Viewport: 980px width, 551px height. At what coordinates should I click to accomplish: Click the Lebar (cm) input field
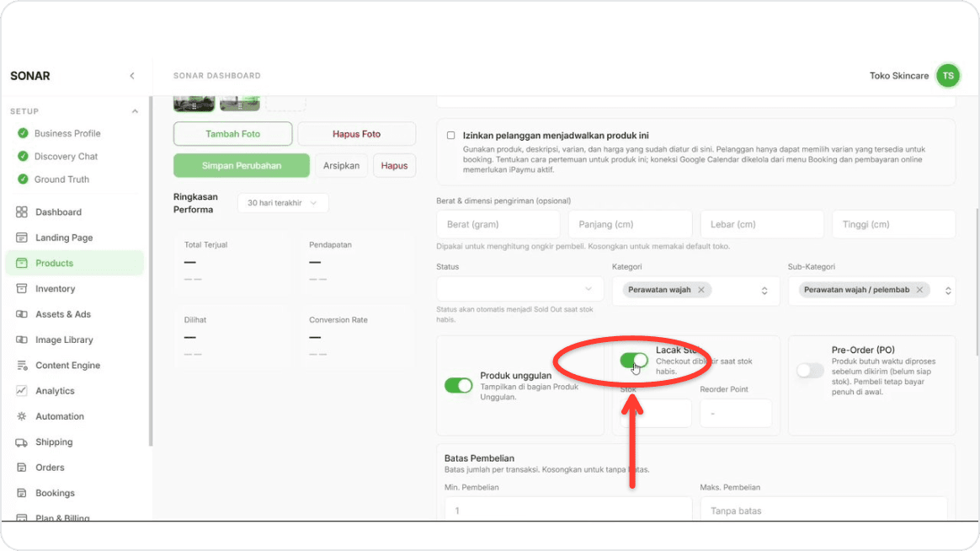pyautogui.click(x=762, y=224)
